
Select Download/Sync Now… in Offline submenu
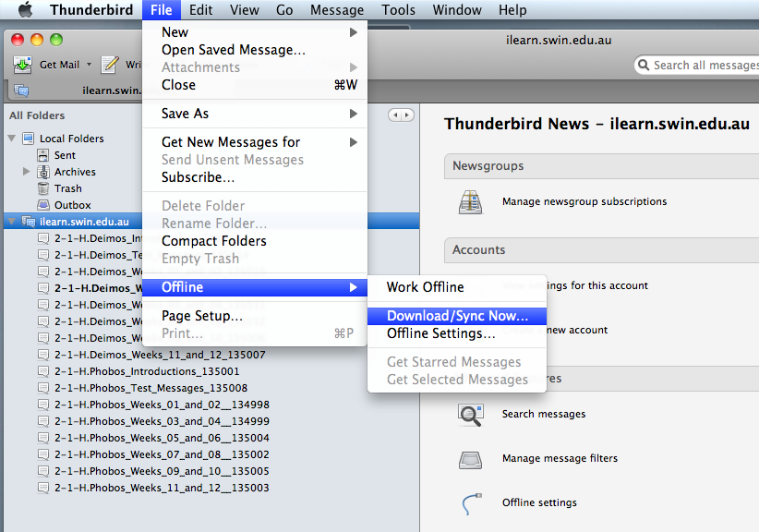click(457, 316)
